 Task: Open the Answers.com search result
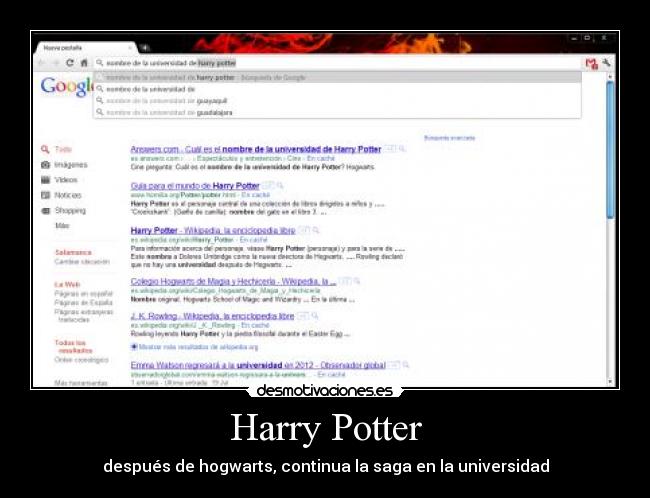256,149
